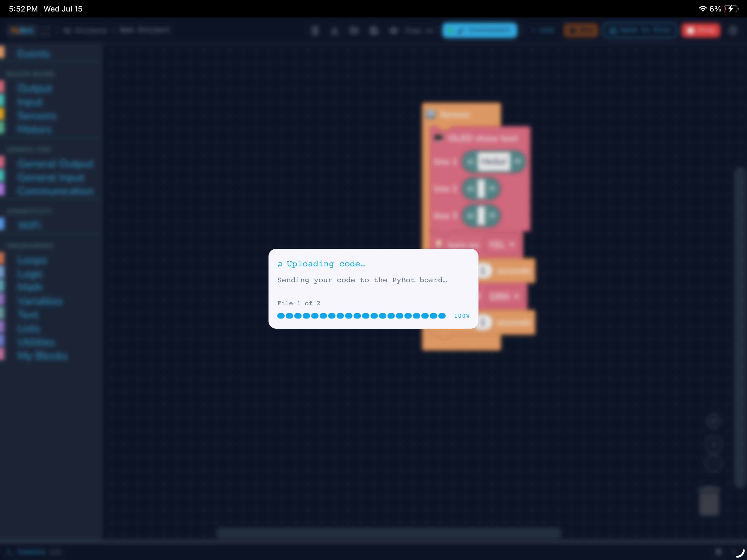
Task: Open the Communication block category
Action: coord(56,191)
